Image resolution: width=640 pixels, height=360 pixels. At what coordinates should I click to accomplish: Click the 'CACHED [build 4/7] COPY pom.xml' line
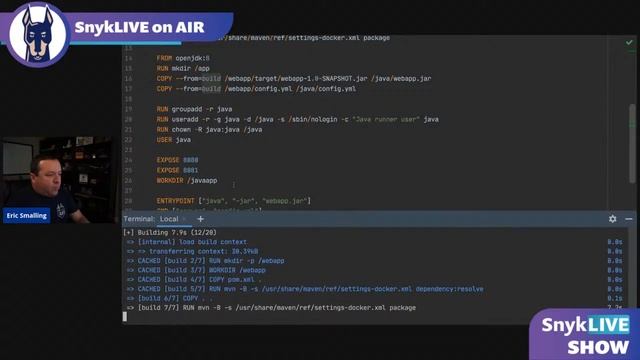pos(194,280)
